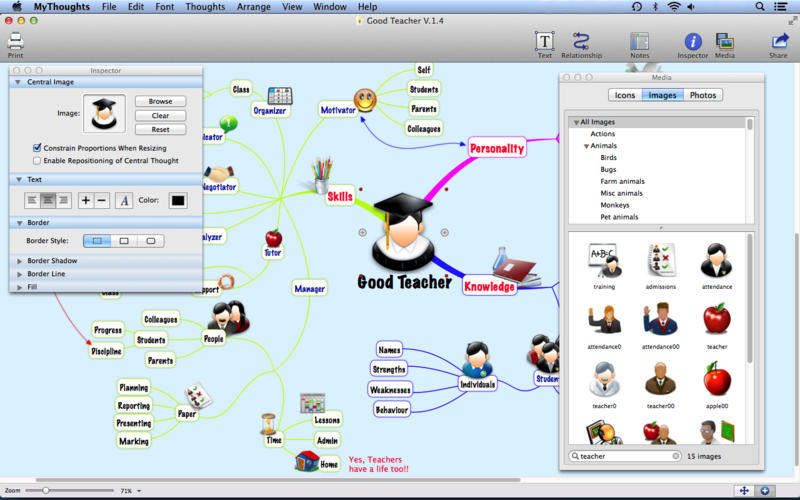The height and width of the screenshot is (500, 800).
Task: Select the square border style
Action: (97, 241)
